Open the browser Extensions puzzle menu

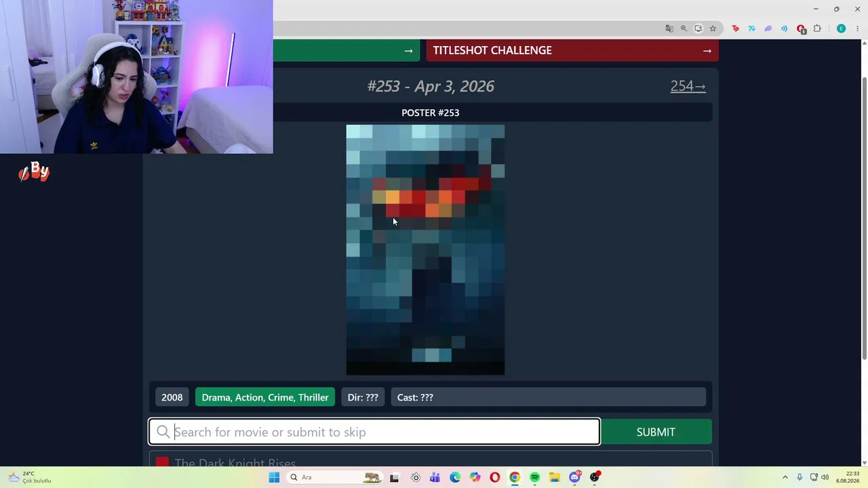click(x=817, y=28)
